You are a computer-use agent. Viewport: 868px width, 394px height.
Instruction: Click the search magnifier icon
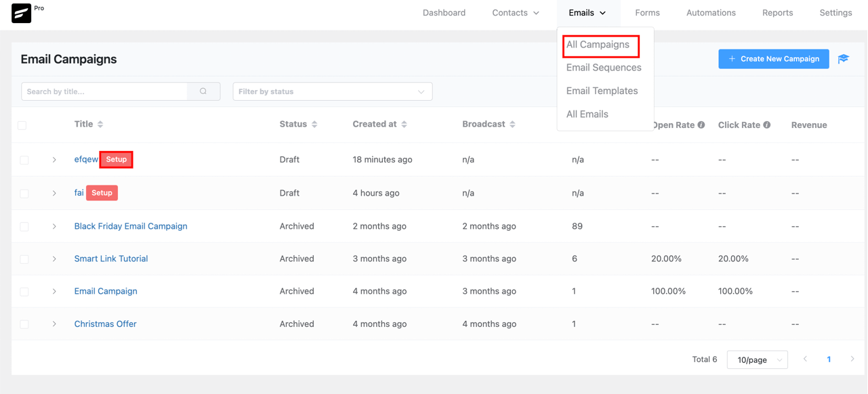[x=203, y=91]
